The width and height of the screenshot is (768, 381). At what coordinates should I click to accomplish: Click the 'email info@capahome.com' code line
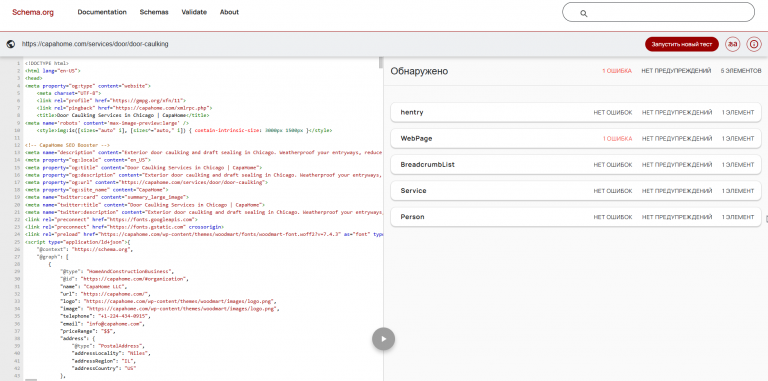pyautogui.click(x=102, y=324)
